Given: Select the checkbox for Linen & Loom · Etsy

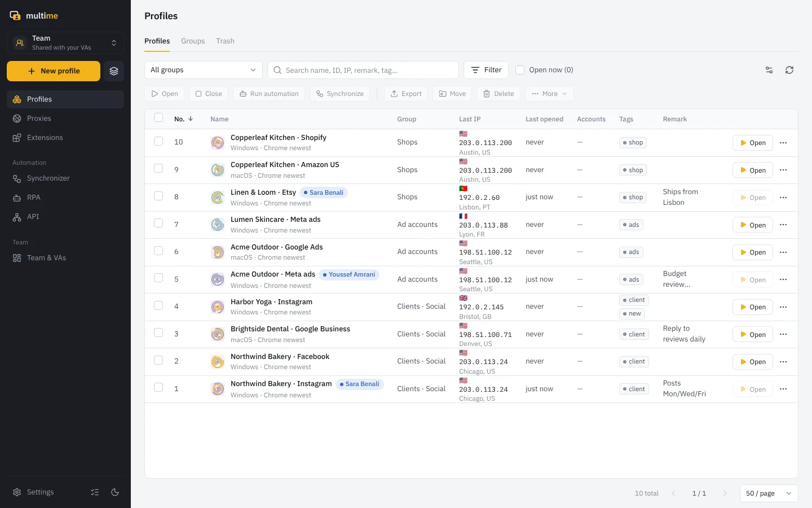Looking at the screenshot, I should (158, 196).
